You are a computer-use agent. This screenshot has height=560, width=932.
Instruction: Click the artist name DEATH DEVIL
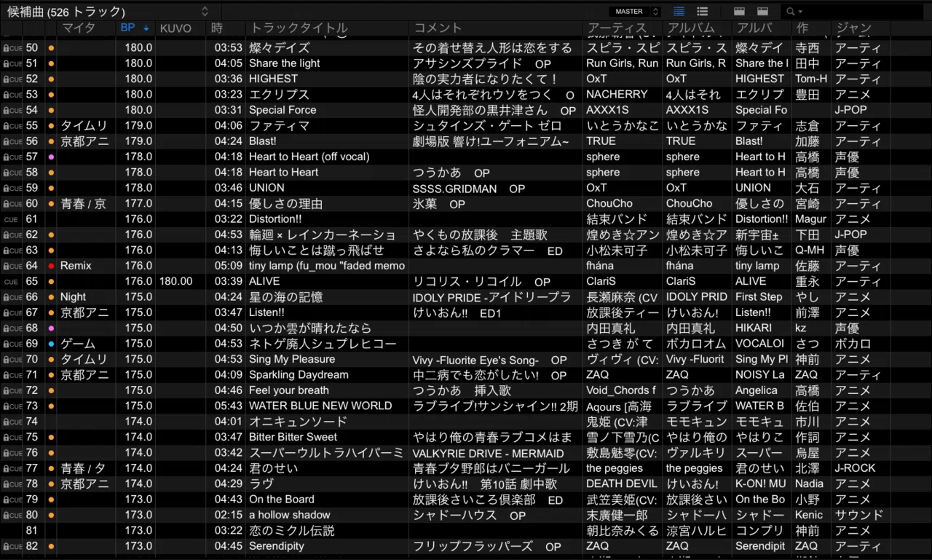(x=622, y=484)
